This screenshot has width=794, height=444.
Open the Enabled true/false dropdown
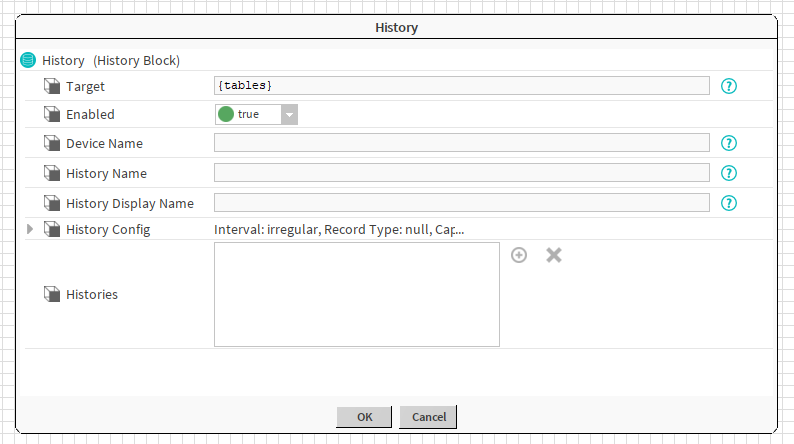[289, 115]
